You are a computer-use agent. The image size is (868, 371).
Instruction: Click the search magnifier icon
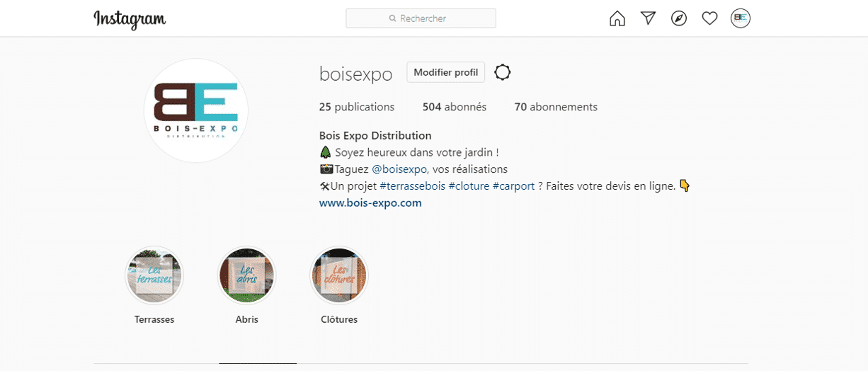click(393, 18)
